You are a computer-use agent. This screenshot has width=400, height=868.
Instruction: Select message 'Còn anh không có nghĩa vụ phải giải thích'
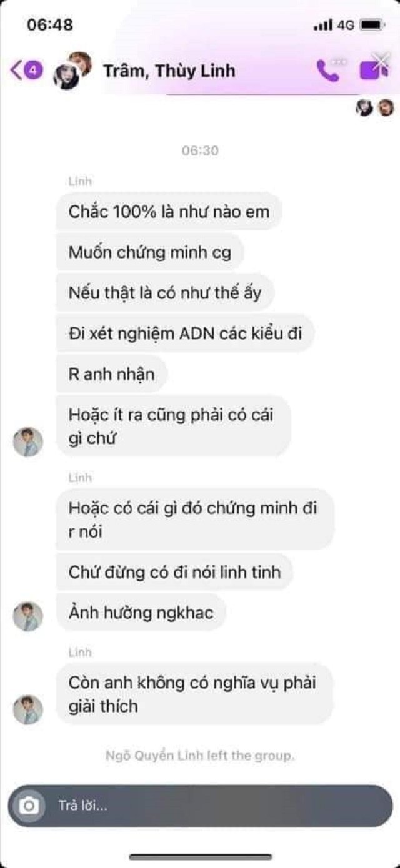(194, 694)
